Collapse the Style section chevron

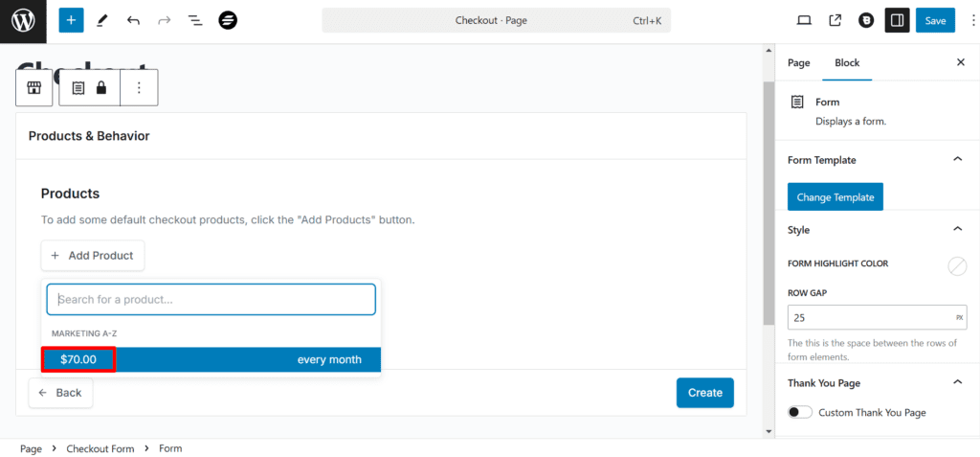click(x=957, y=230)
